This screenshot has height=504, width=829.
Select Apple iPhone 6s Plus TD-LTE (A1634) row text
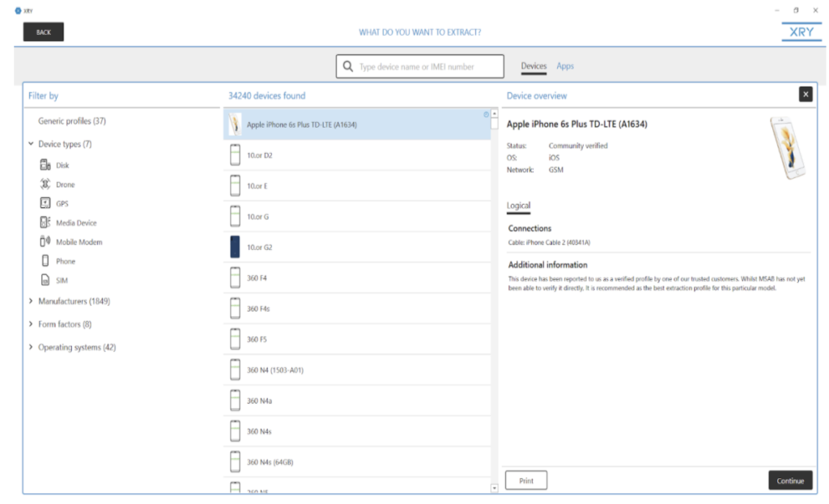tap(302, 125)
